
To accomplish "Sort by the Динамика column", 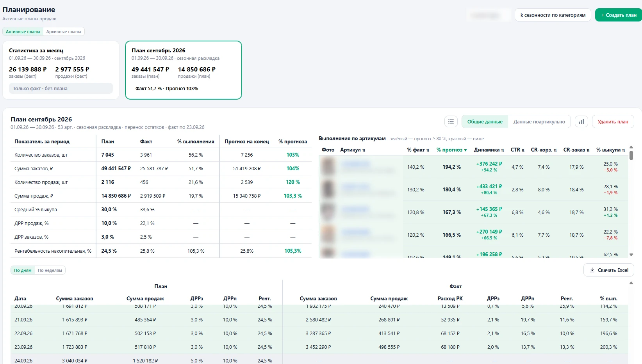I will pos(489,150).
